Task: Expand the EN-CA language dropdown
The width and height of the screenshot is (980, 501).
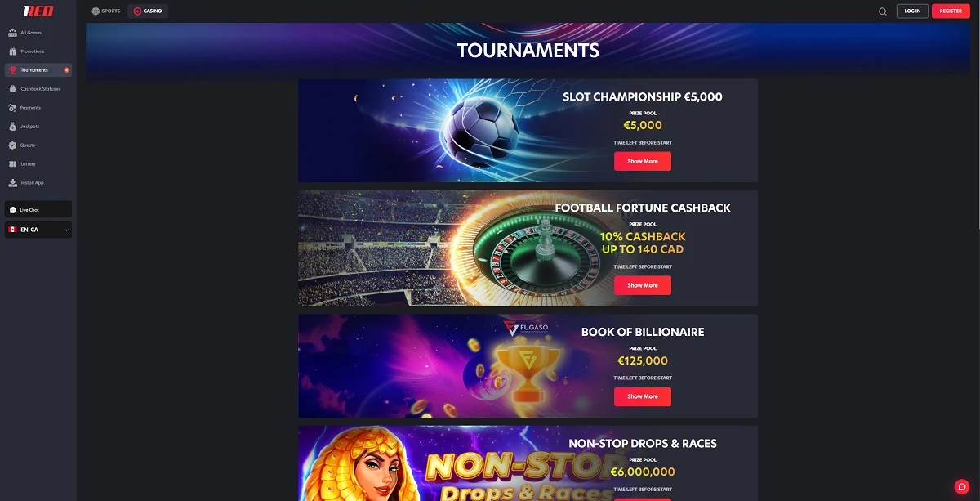Action: pyautogui.click(x=38, y=230)
